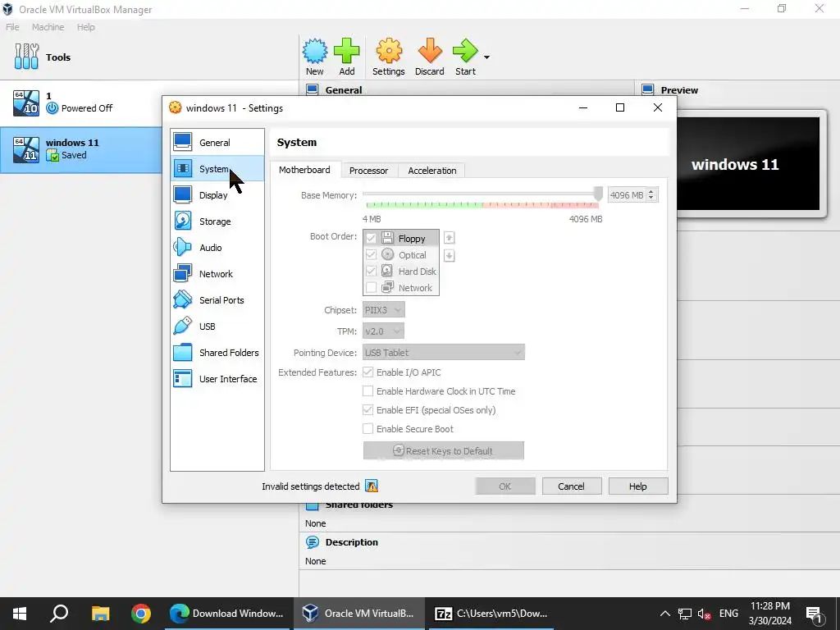This screenshot has width=840, height=630.
Task: Toggle the Hard Disk boot checkbox
Action: click(x=371, y=271)
